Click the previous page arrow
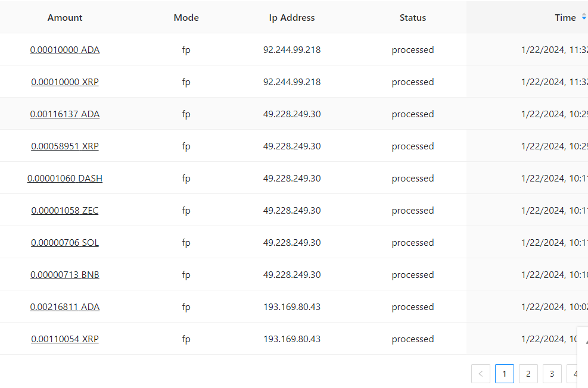This screenshot has width=588, height=388. (481, 374)
